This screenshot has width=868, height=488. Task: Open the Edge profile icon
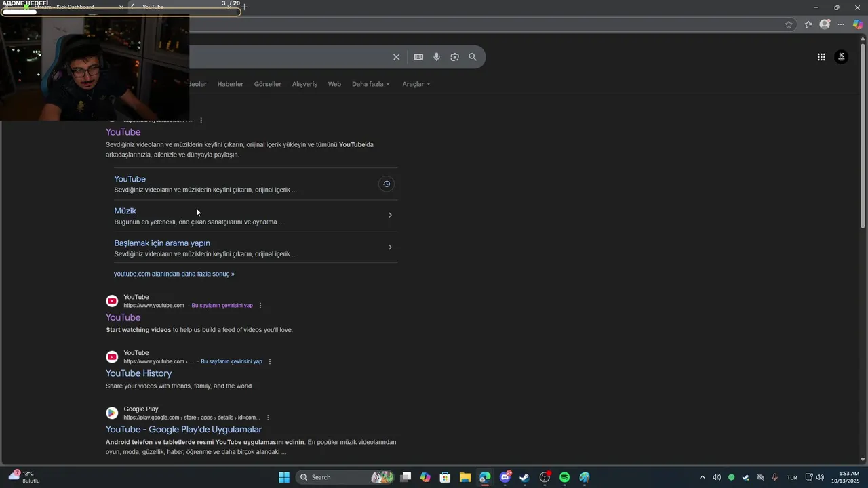pos(825,24)
